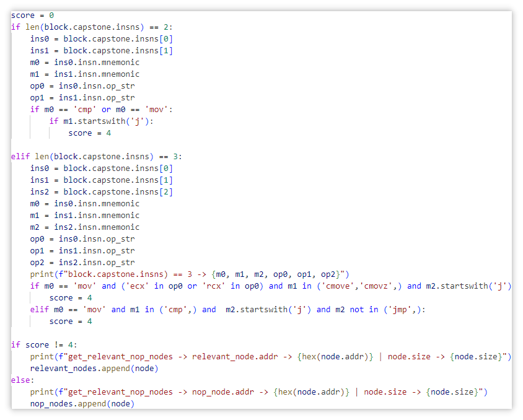This screenshot has width=523, height=420.
Task: Click the 'cmp' string in first if condition
Action: pyautogui.click(x=85, y=110)
